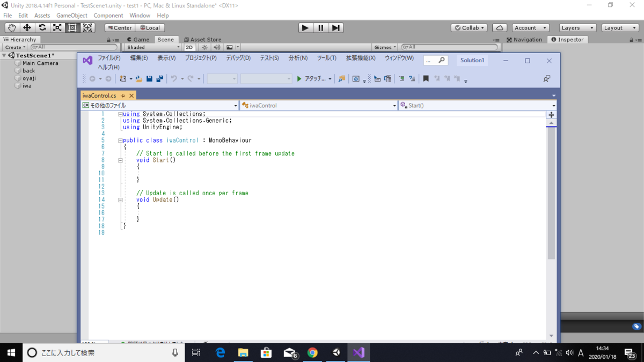
Task: Switch to the Hierarchy tab
Action: pyautogui.click(x=20, y=40)
